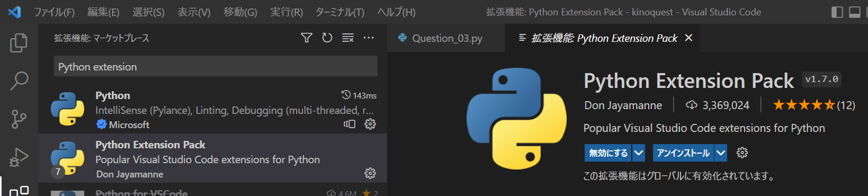The height and width of the screenshot is (196, 868).
Task: Open the ターミナル(T) menu
Action: click(x=340, y=12)
